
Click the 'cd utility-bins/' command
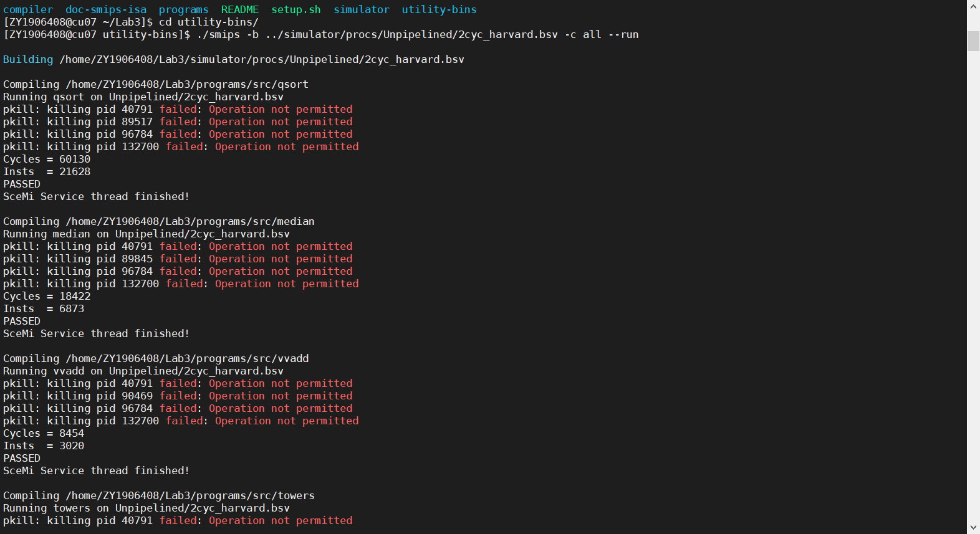pos(209,22)
